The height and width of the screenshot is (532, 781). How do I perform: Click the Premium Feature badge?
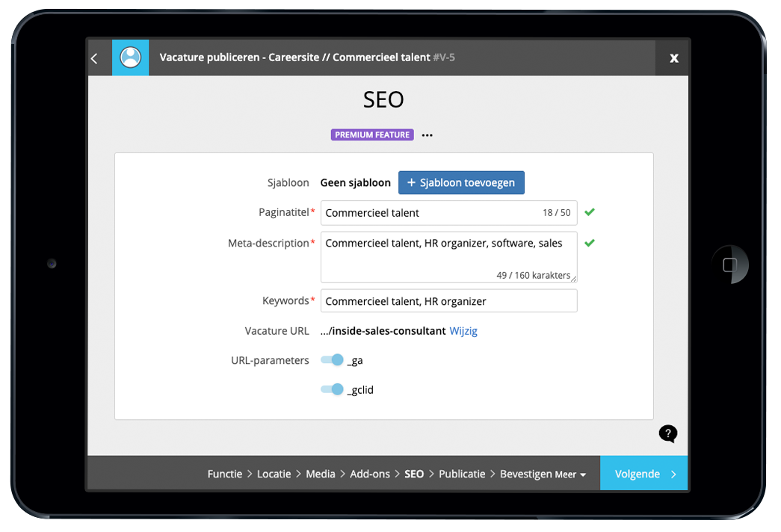372,135
